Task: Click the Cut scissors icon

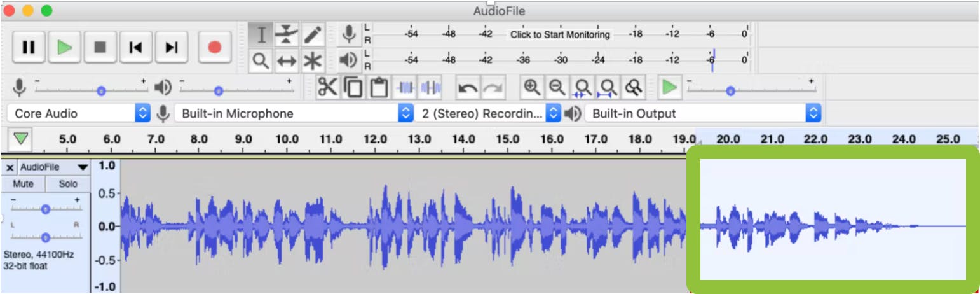Action: 327,87
